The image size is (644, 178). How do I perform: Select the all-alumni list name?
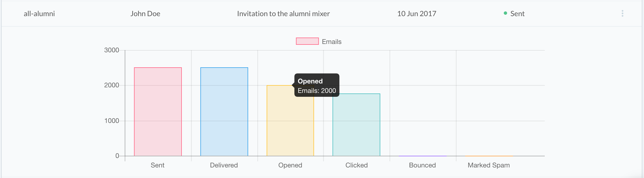click(39, 14)
